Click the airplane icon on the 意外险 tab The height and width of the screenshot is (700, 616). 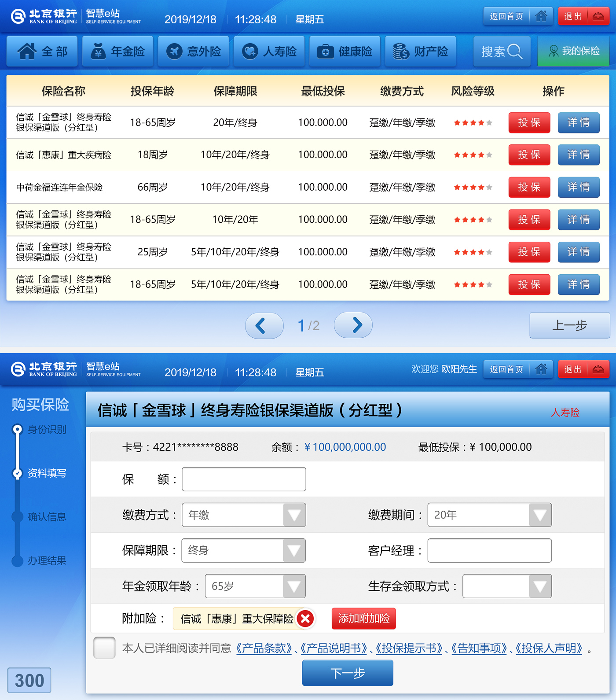click(174, 51)
